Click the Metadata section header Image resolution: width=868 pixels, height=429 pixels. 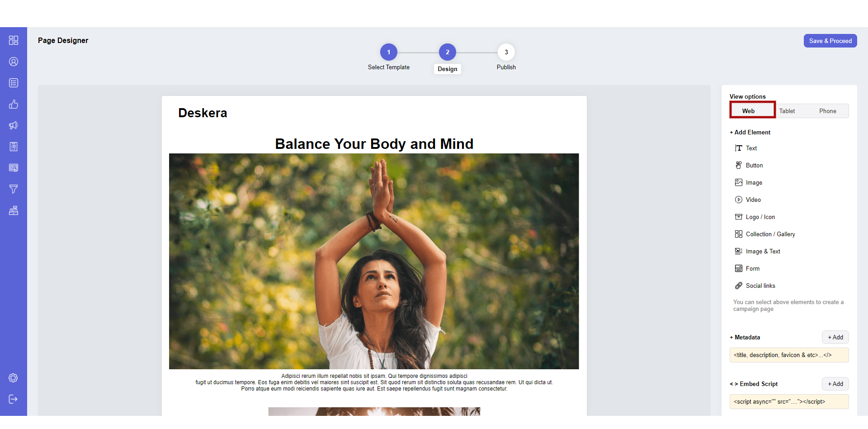(745, 337)
